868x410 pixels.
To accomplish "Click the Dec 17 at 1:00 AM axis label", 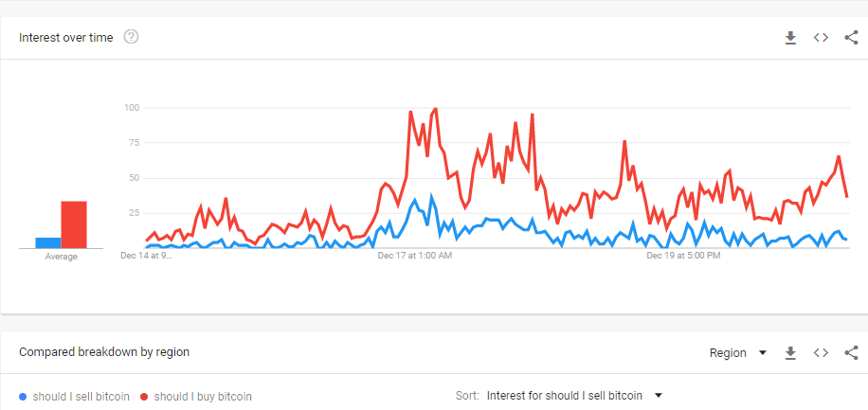I will pyautogui.click(x=415, y=256).
